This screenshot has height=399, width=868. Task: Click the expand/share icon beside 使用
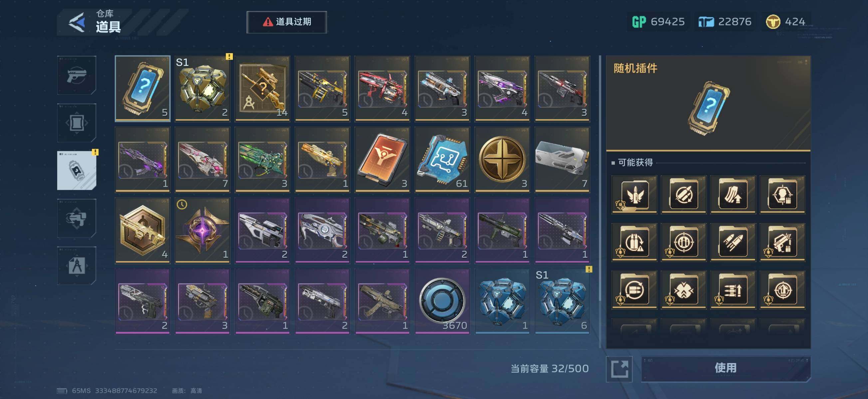[619, 369]
